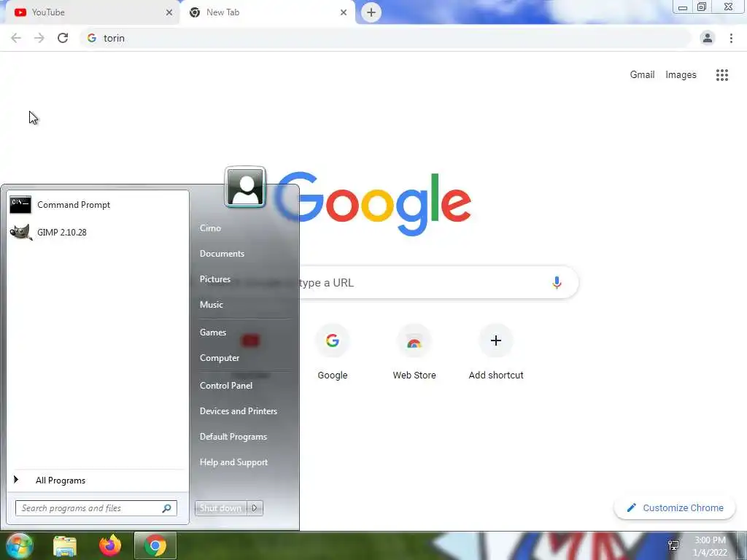The height and width of the screenshot is (560, 747).
Task: Open the Google apps grid icon
Action: (x=721, y=75)
